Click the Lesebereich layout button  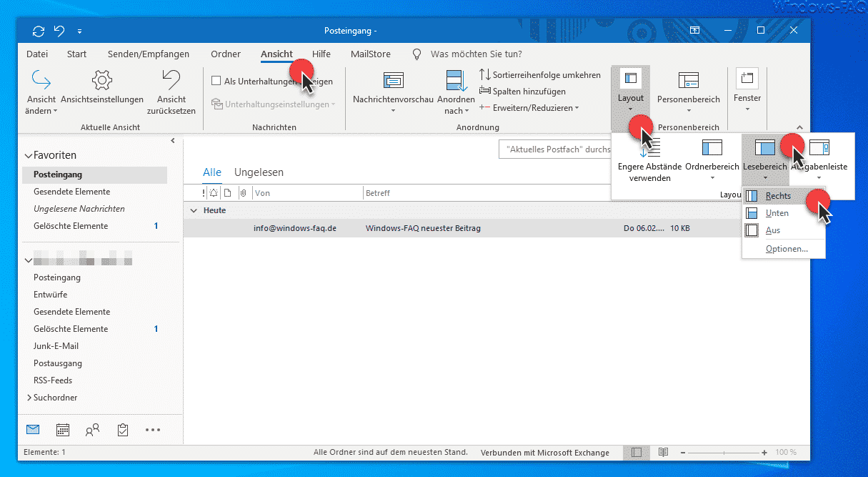[x=765, y=161]
